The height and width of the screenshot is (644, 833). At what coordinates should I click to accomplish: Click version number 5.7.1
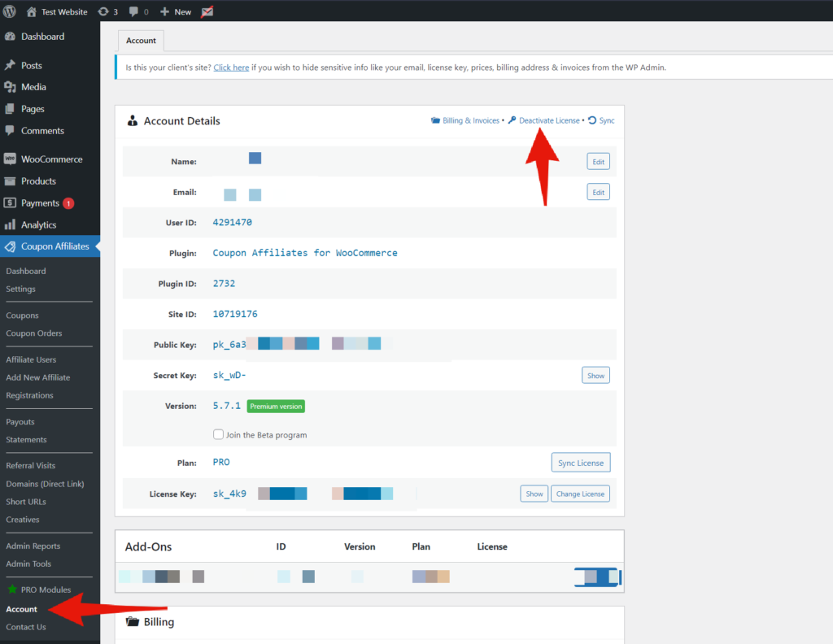pos(226,406)
